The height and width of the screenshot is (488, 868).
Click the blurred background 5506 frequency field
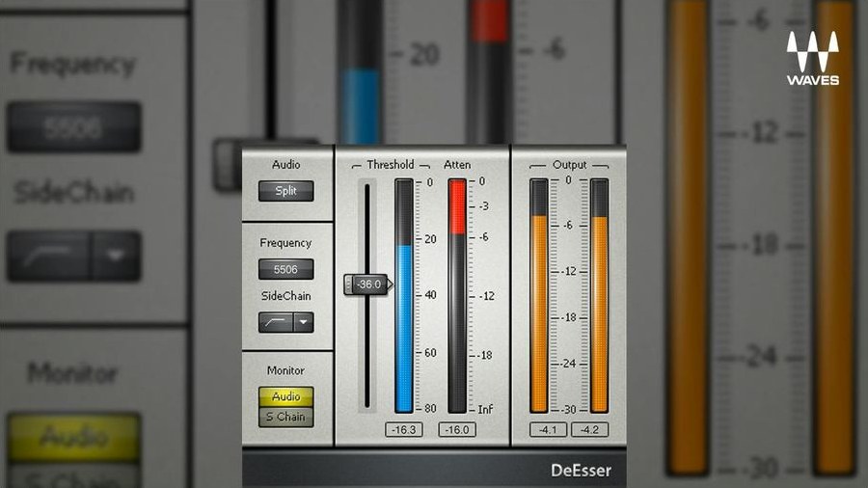click(x=73, y=127)
